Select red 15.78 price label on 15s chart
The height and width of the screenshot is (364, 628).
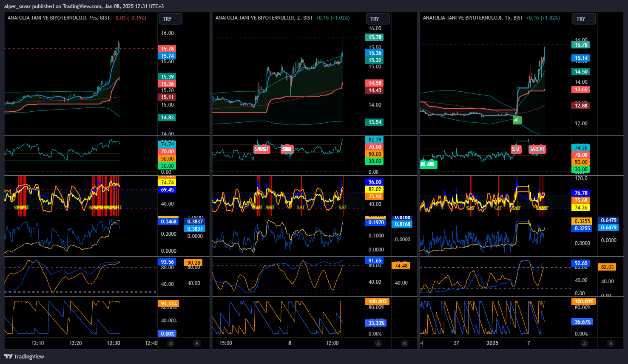point(168,49)
